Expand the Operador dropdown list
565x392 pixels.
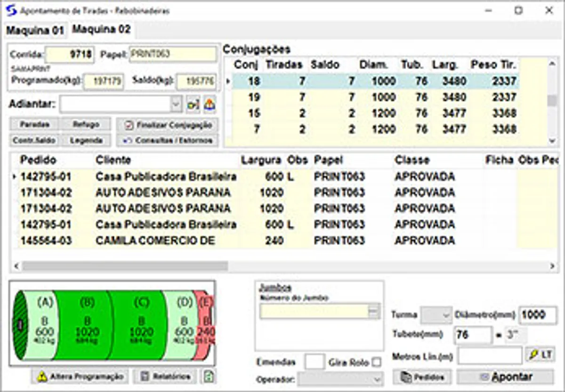(x=377, y=379)
